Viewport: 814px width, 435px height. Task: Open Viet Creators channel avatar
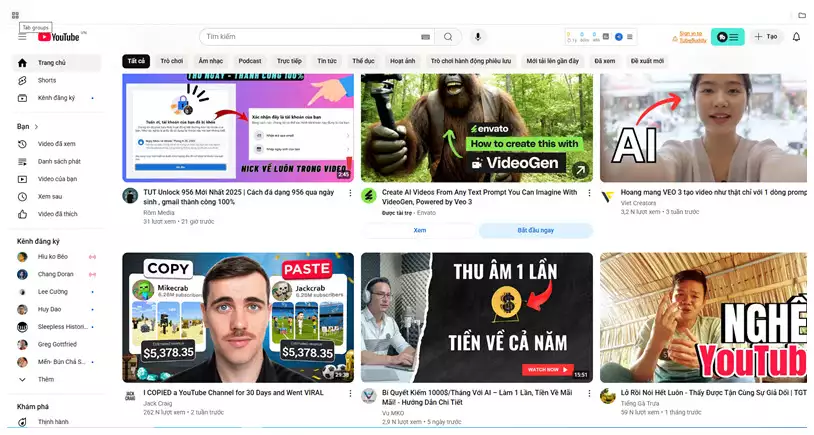point(607,197)
